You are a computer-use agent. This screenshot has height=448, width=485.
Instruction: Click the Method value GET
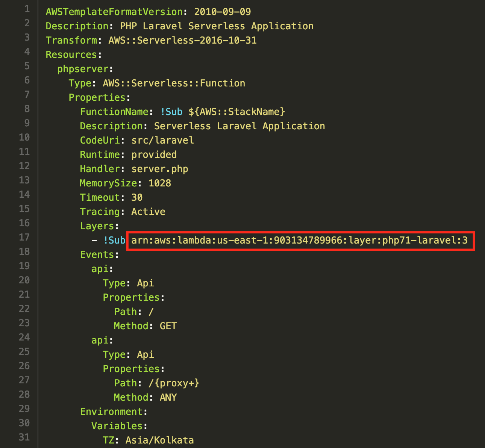(168, 326)
